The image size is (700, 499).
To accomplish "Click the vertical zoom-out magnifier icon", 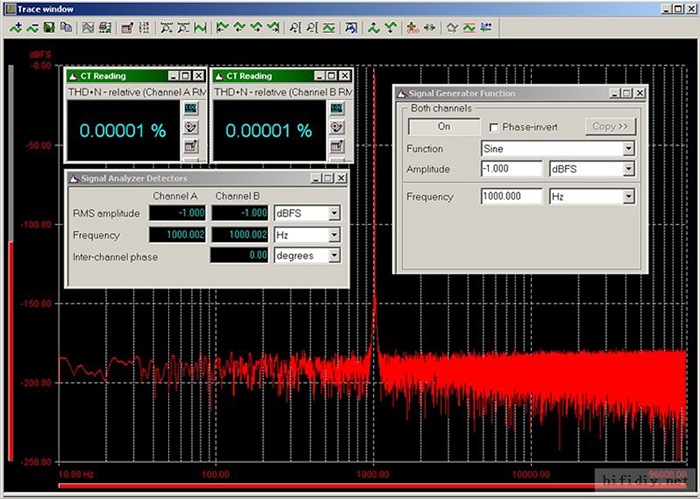I will point(312,28).
